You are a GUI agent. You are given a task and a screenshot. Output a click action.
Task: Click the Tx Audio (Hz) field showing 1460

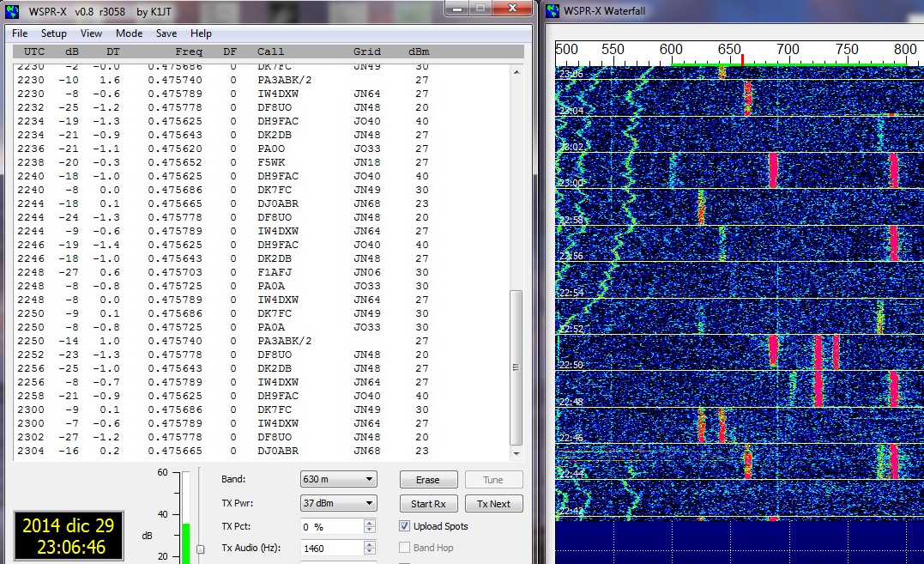pos(332,548)
